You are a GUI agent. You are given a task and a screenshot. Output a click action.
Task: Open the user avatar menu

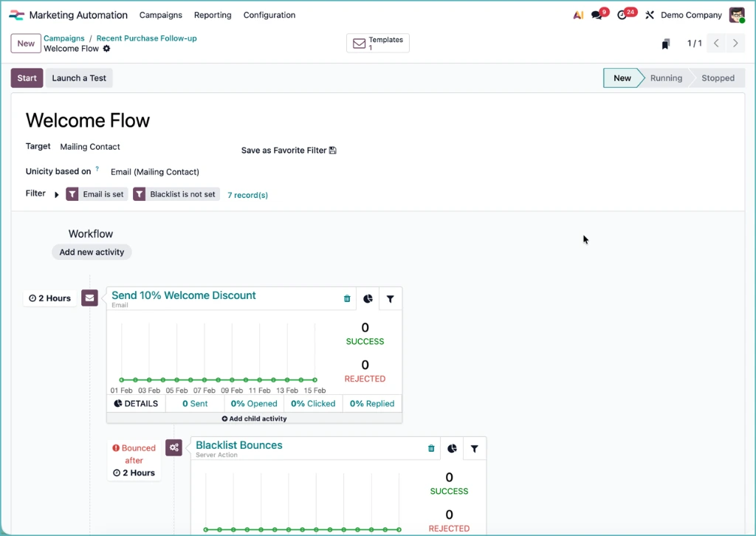(737, 15)
